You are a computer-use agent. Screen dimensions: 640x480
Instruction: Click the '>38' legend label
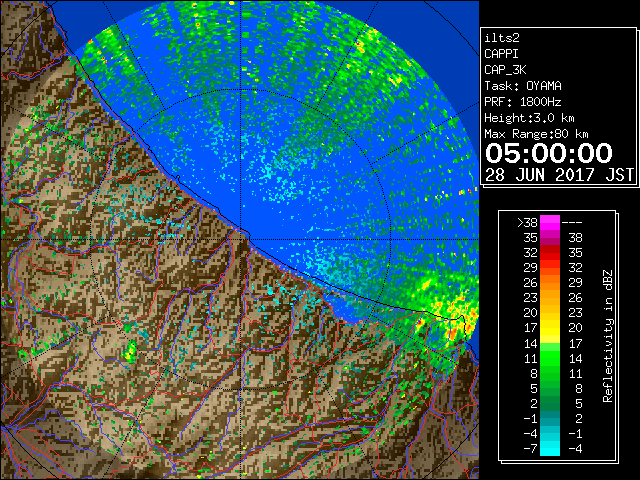tap(527, 222)
